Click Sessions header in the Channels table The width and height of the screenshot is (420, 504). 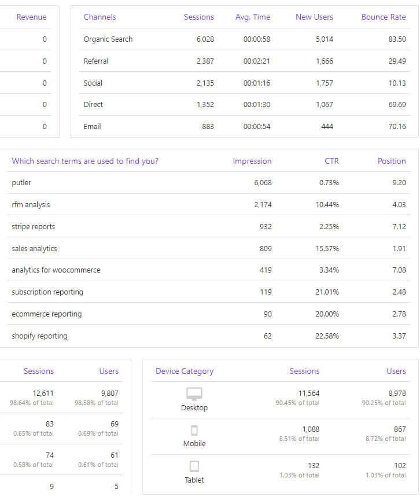(199, 17)
